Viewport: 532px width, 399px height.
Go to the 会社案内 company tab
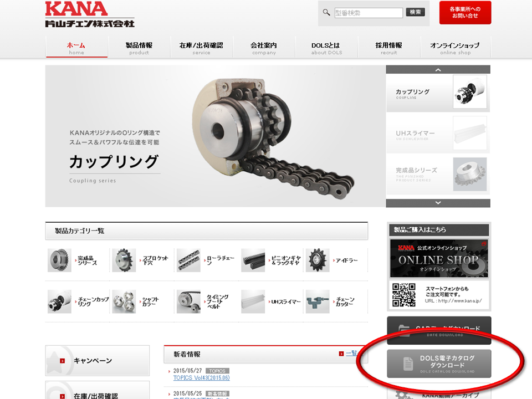click(x=264, y=48)
